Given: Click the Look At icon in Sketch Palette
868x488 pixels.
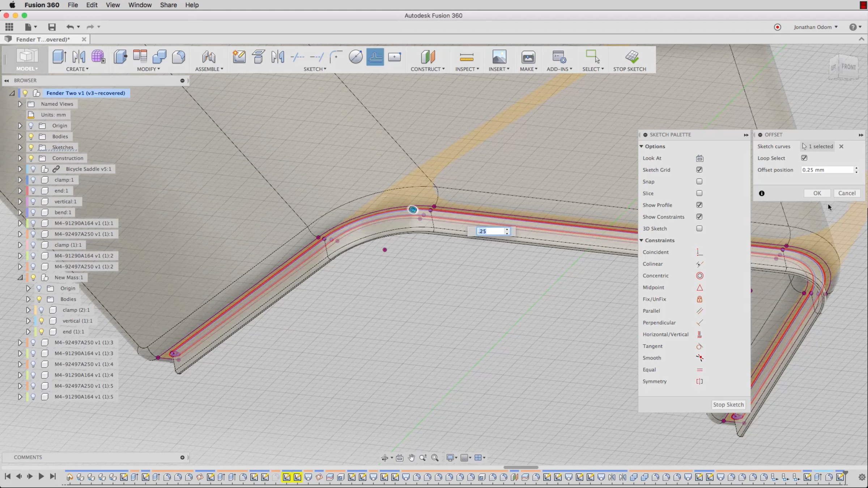Looking at the screenshot, I should (x=699, y=158).
